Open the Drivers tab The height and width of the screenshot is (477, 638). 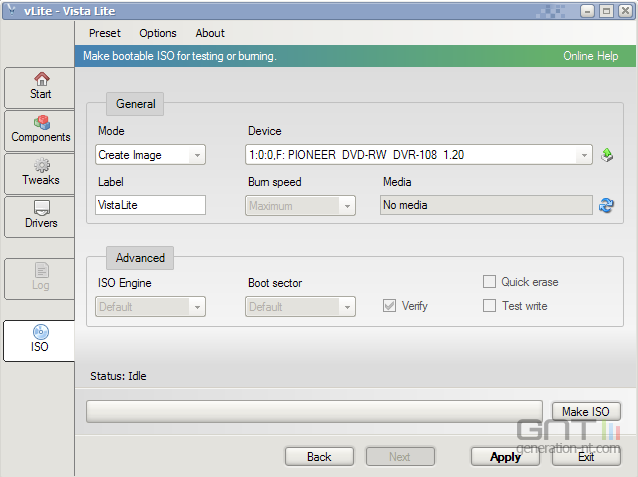[40, 217]
